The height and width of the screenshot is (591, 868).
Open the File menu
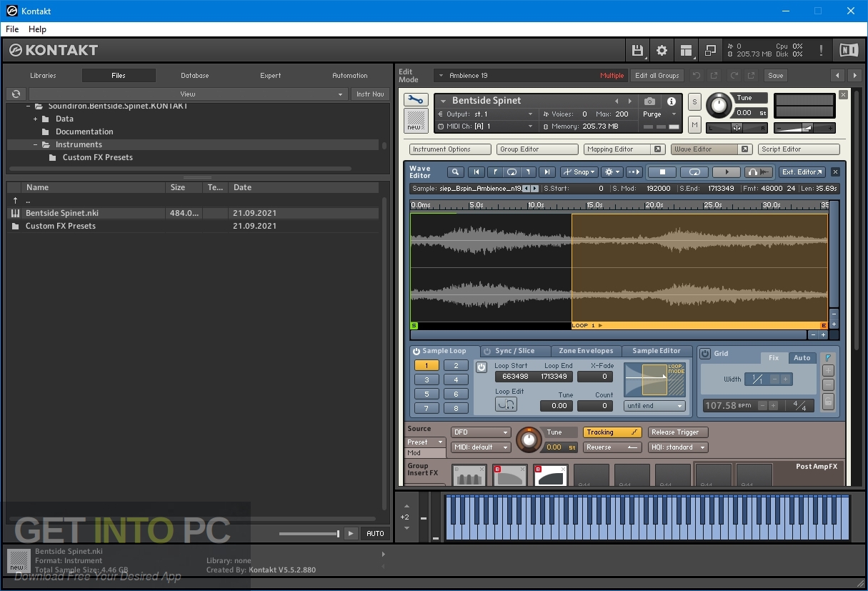(12, 29)
